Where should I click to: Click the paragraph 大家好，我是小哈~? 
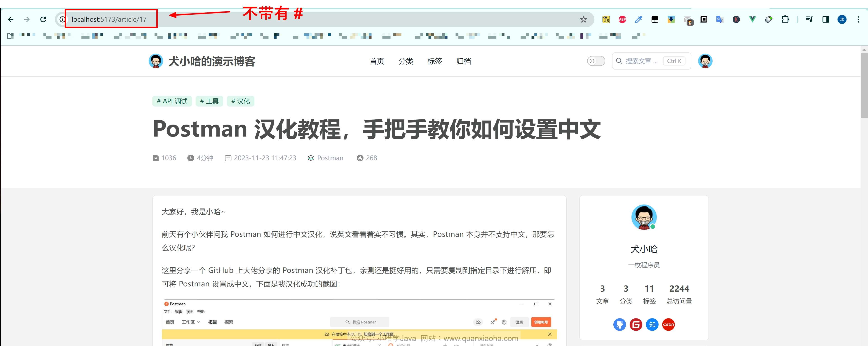[x=193, y=212]
